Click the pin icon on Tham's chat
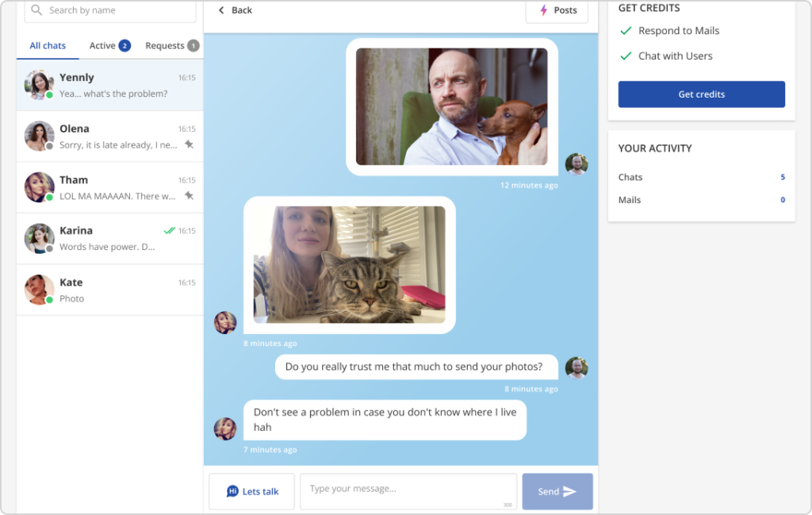This screenshot has height=515, width=812. (x=189, y=195)
